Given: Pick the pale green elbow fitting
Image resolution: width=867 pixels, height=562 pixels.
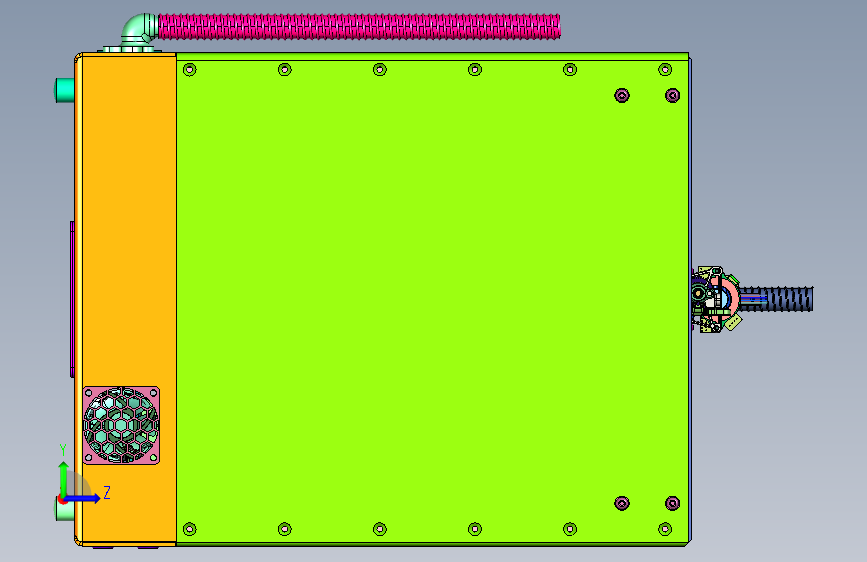Looking at the screenshot, I should 138,32.
